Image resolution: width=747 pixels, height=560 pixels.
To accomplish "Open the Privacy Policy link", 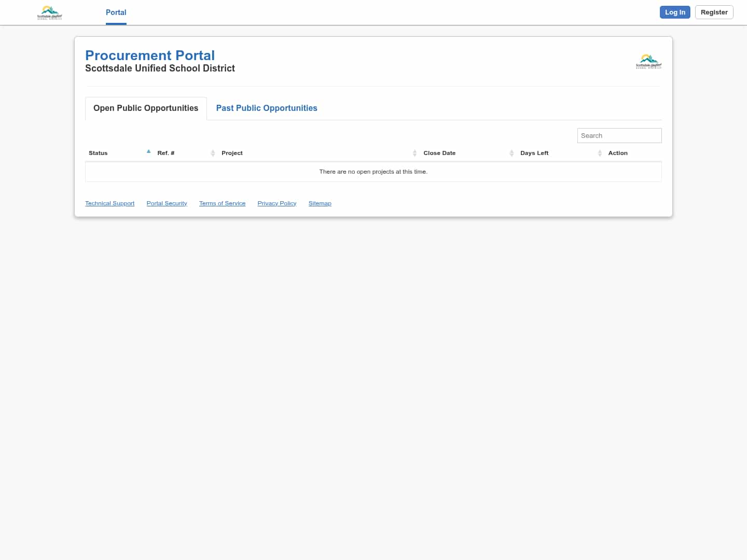I will click(276, 203).
